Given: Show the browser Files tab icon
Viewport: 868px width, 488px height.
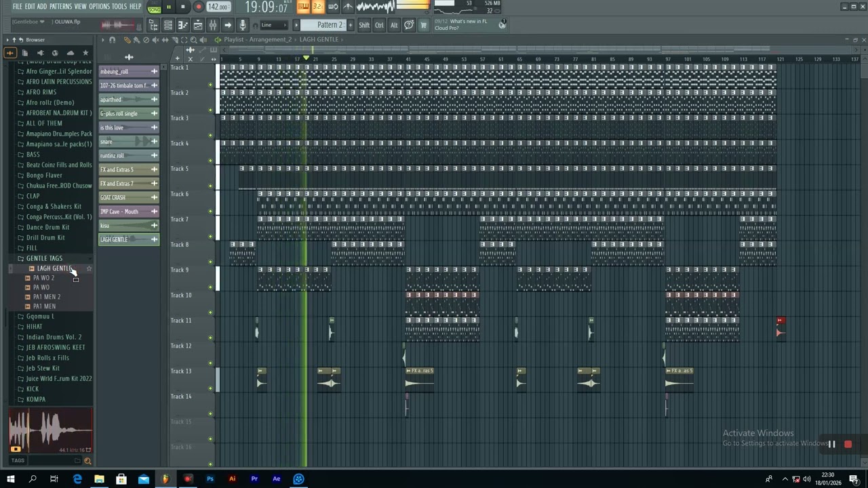Looking at the screenshot, I should 25,53.
